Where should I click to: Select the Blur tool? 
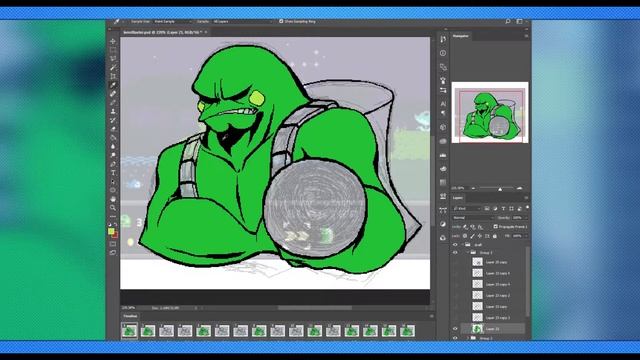[x=113, y=146]
